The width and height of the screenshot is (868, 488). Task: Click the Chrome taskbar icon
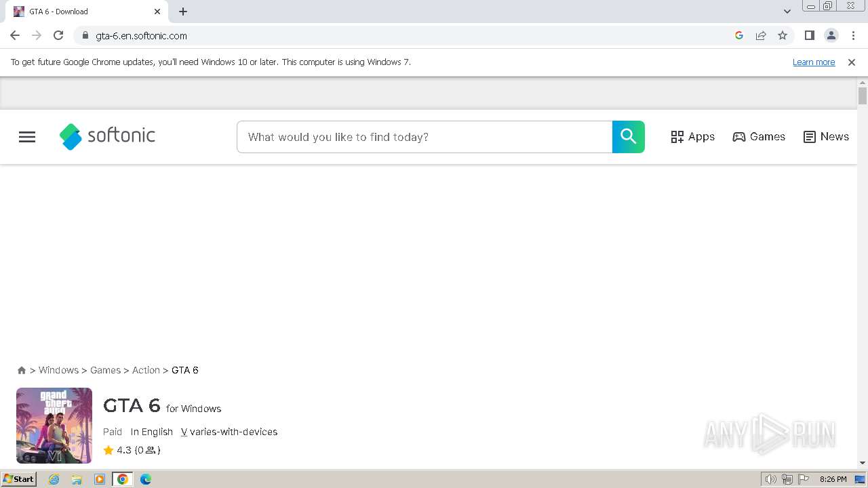(x=123, y=479)
